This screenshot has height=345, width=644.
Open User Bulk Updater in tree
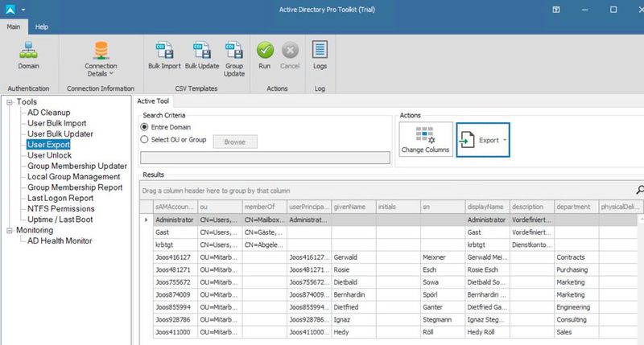(60, 133)
